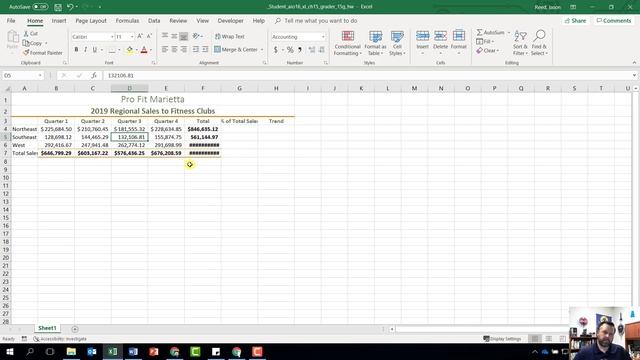Switch to the Data tab

pos(154,20)
